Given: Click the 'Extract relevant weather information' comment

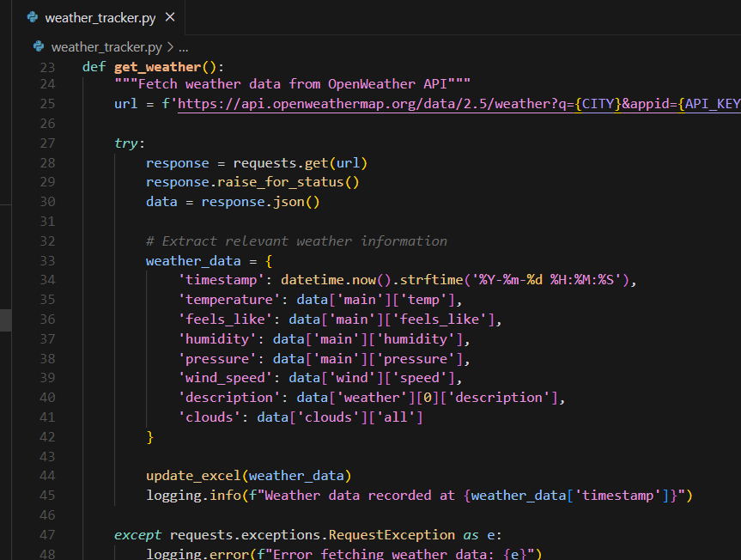Looking at the screenshot, I should pos(296,240).
